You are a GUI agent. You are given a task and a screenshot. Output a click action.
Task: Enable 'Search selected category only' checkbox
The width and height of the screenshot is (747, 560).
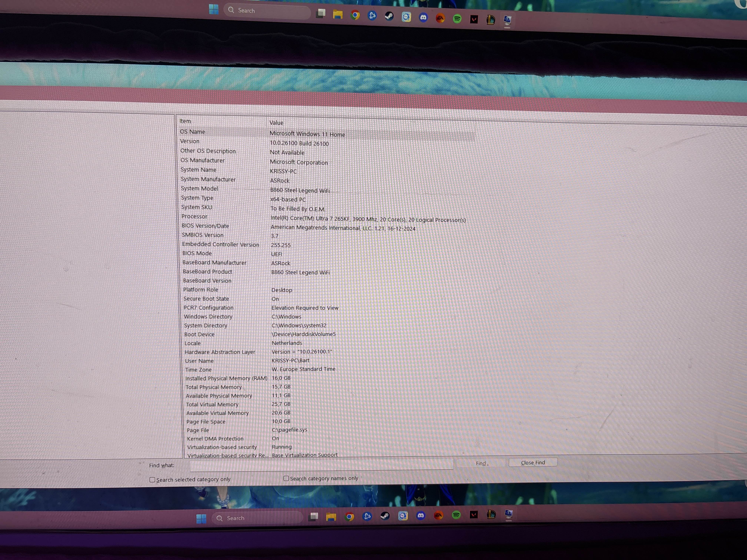point(152,480)
